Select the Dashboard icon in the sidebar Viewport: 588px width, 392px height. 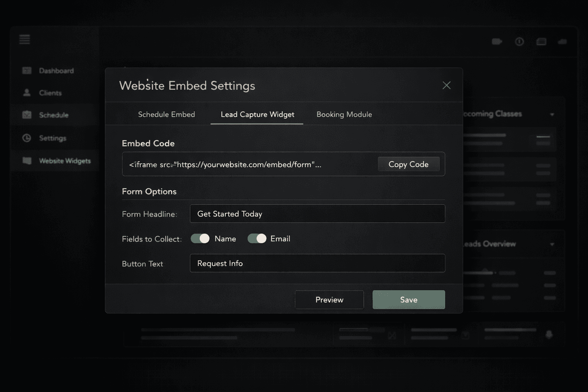pyautogui.click(x=26, y=70)
